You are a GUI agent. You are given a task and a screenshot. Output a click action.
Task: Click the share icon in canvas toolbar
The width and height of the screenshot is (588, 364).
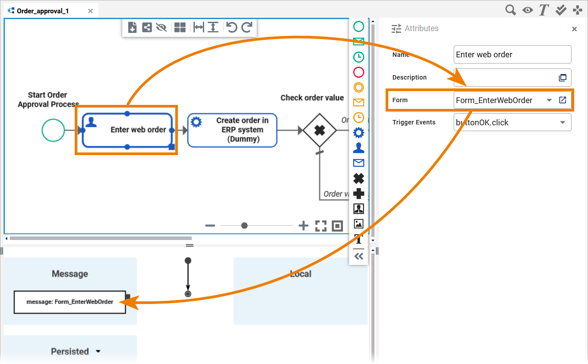[147, 28]
